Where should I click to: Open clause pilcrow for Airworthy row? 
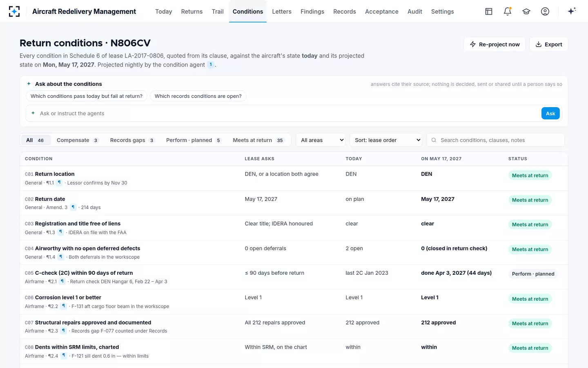[x=61, y=257]
